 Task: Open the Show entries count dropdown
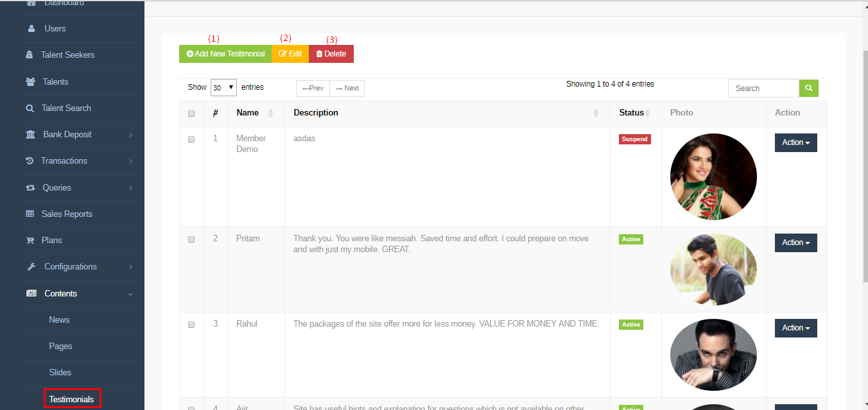coord(223,88)
